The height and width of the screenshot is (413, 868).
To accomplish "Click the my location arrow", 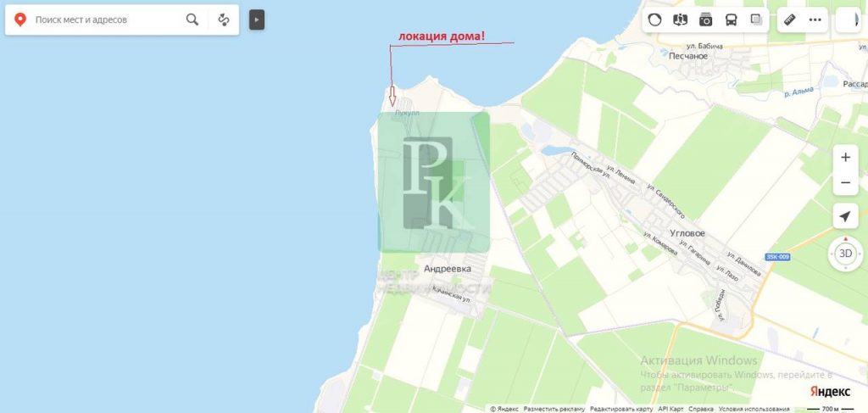I will pos(845,216).
